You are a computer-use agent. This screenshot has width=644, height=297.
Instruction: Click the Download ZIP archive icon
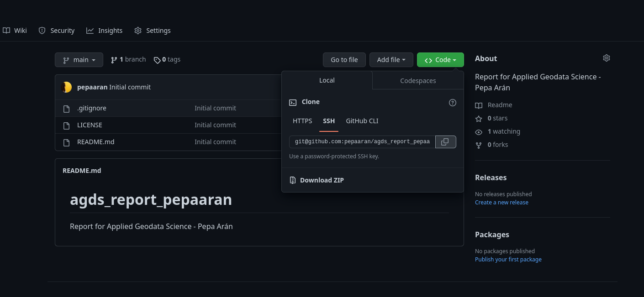293,180
